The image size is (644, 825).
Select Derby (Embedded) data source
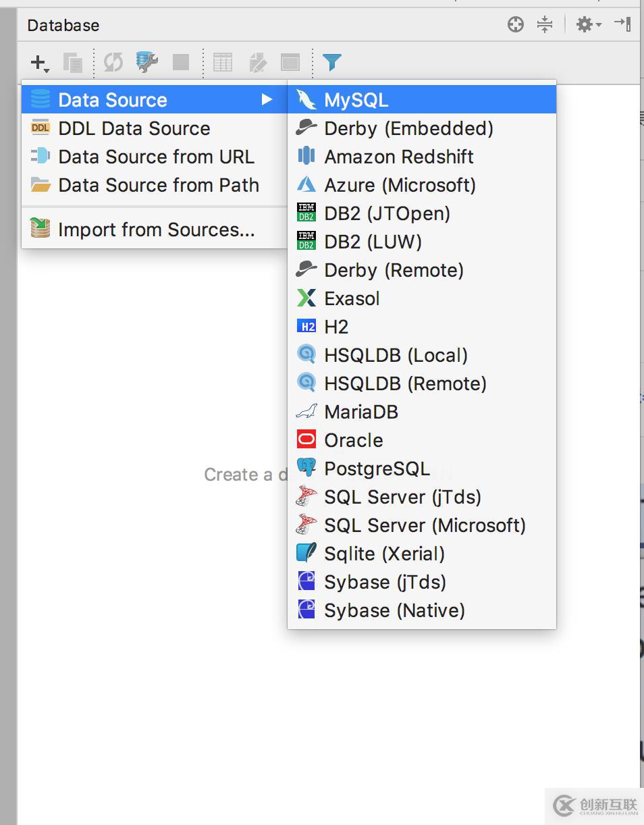pyautogui.click(x=422, y=128)
